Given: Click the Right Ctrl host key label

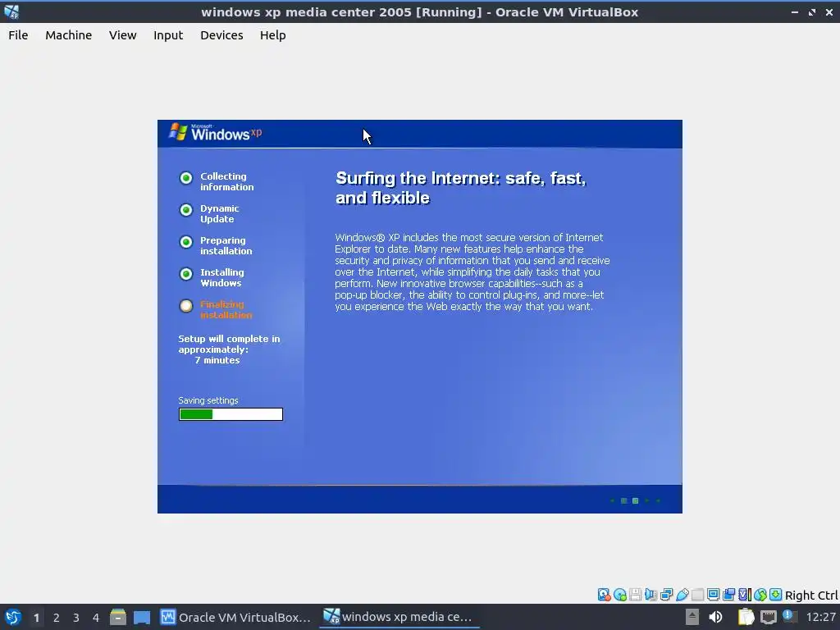Looking at the screenshot, I should 811,596.
